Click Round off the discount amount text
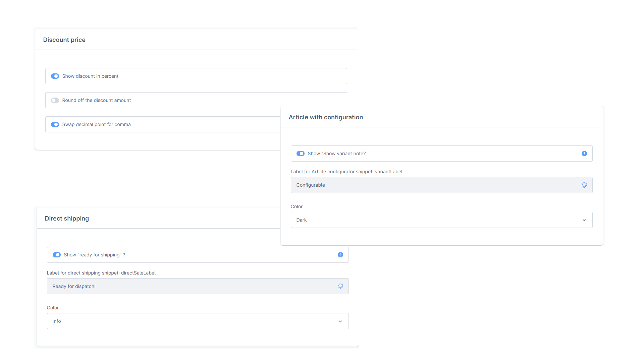This screenshot has height=362, width=644. pos(96,100)
